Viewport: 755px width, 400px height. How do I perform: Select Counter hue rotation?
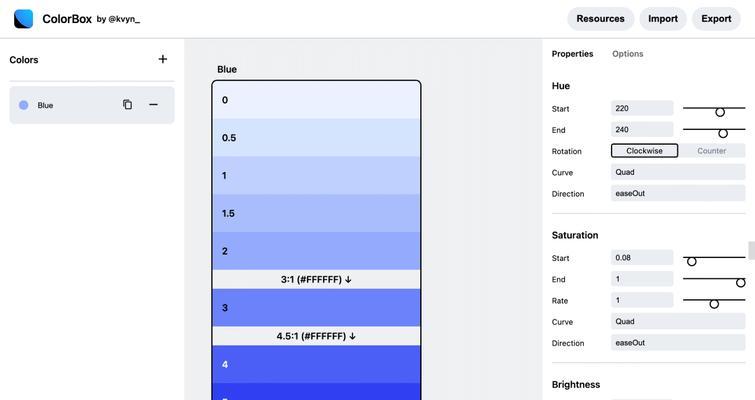coord(711,151)
